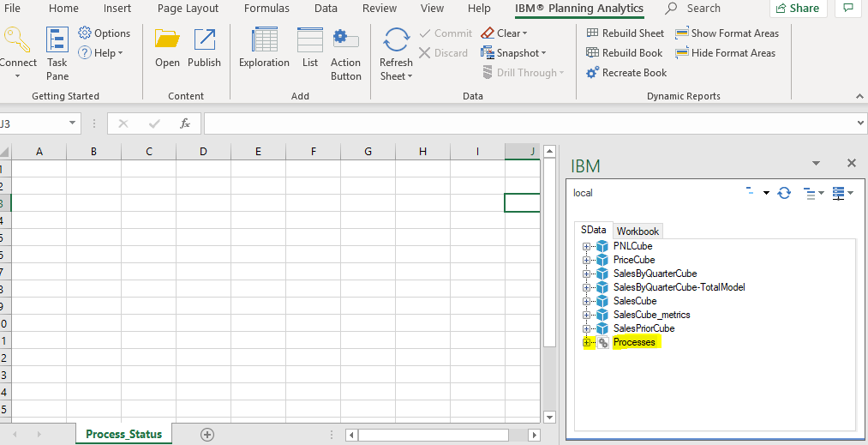Click the Connect key icon

pyautogui.click(x=16, y=39)
